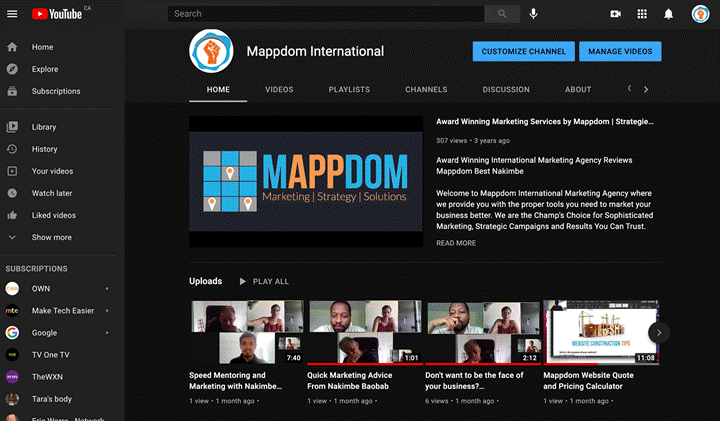Click the Watch later clock icon
Image resolution: width=720 pixels, height=421 pixels.
[12, 193]
